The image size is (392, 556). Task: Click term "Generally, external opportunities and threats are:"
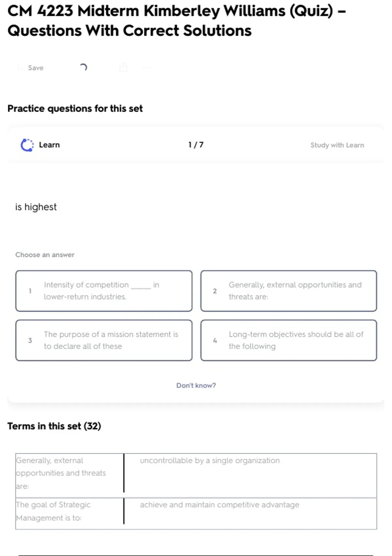pos(61,473)
